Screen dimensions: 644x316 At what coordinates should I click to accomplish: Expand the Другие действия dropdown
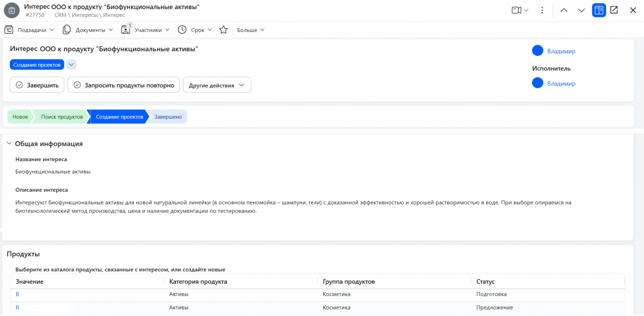(217, 84)
